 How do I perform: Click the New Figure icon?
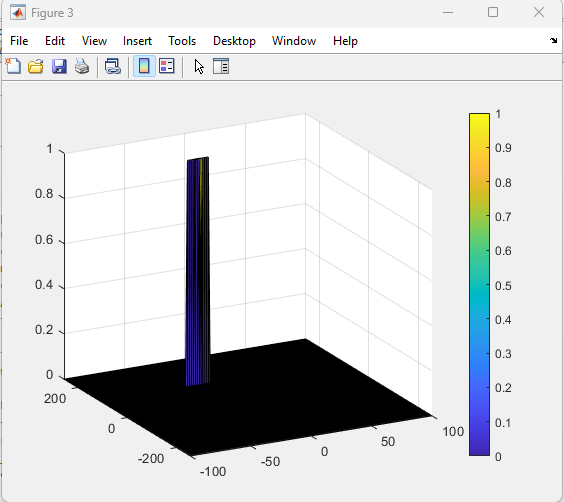[13, 67]
